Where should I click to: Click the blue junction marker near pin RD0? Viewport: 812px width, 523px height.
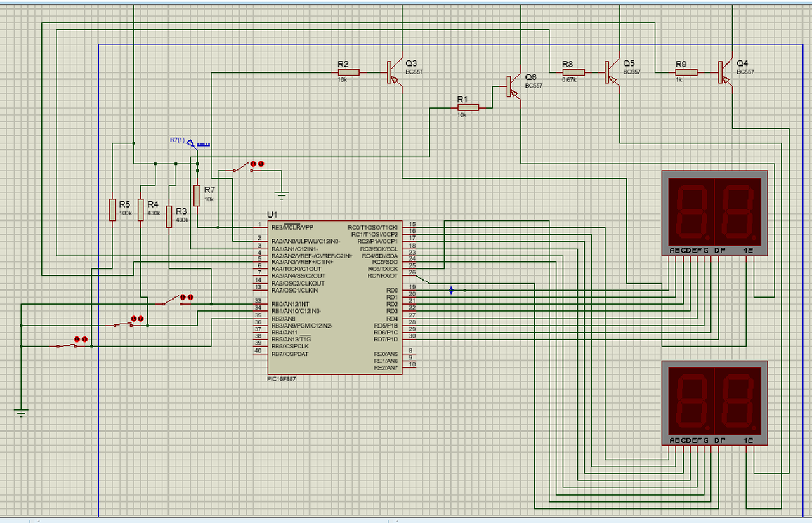pyautogui.click(x=451, y=290)
